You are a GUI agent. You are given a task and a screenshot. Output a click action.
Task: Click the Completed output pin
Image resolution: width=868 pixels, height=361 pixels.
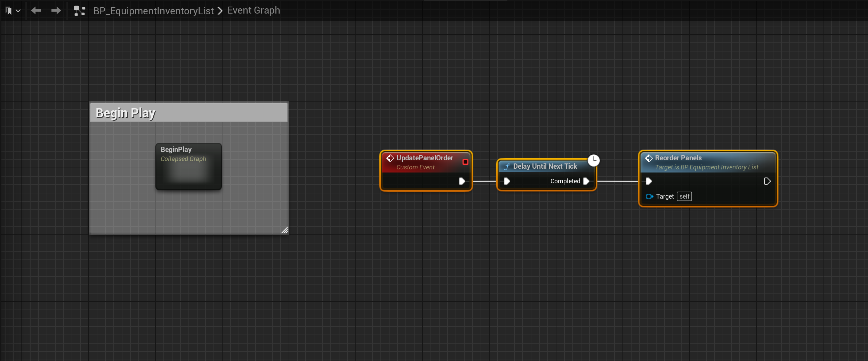586,181
